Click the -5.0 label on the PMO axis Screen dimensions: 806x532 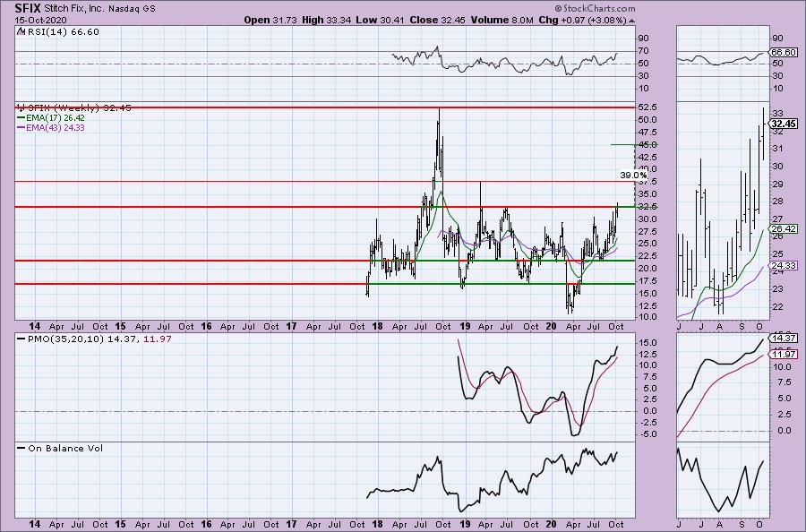coord(647,434)
